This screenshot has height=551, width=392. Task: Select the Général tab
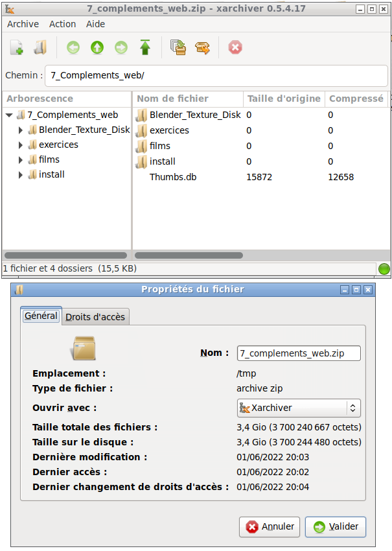[x=41, y=316]
